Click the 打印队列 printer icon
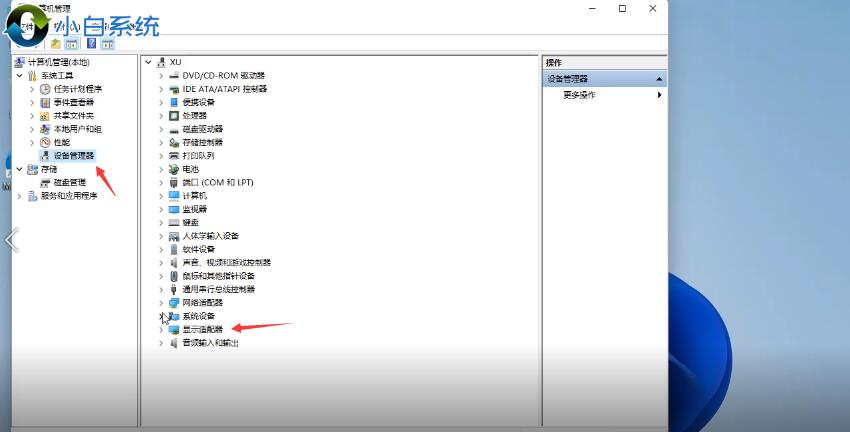The width and height of the screenshot is (850, 432). click(x=174, y=156)
